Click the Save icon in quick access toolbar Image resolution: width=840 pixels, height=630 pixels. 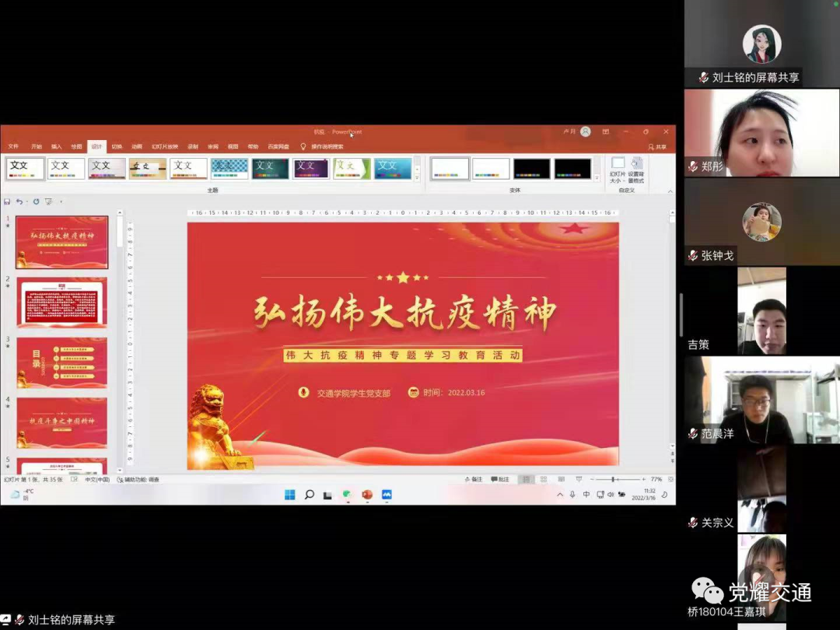7,201
